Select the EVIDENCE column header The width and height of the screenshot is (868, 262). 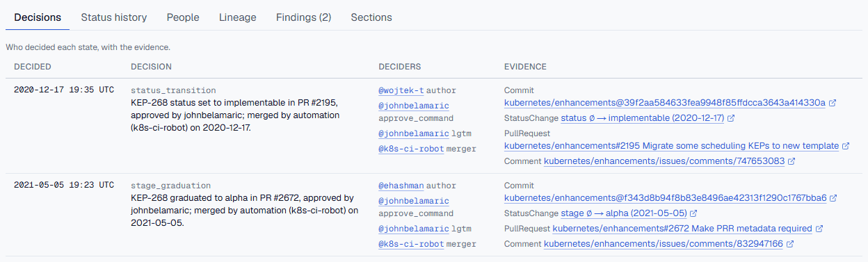525,67
